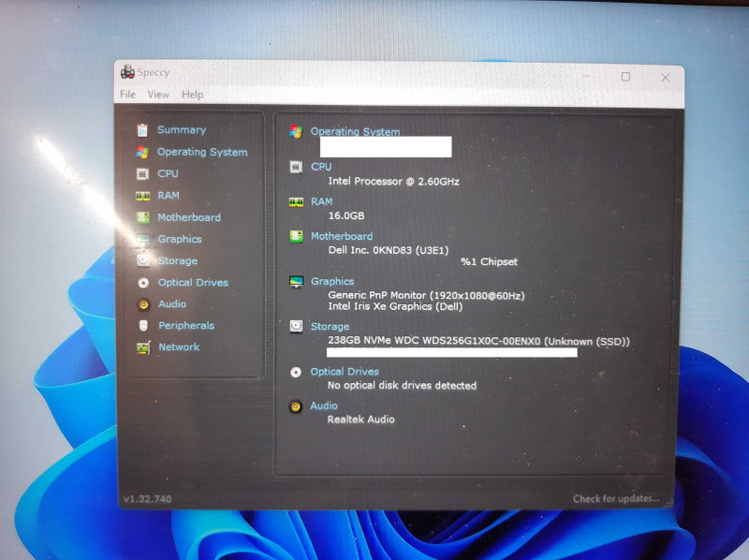Select Audio in the sidebar list
This screenshot has width=749, height=560.
[x=172, y=304]
